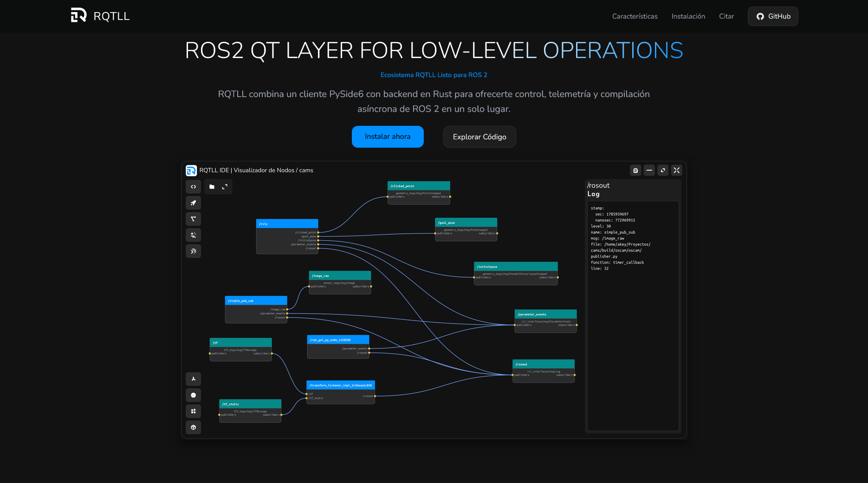
Task: Select the /simple_pub_sub node header
Action: [256, 300]
